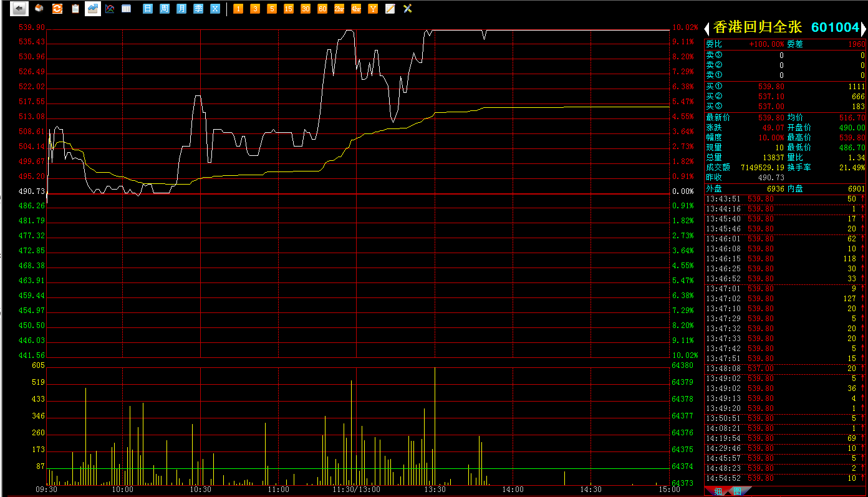Click the back arrow toolbar button
The width and height of the screenshot is (868, 497).
tap(20, 9)
